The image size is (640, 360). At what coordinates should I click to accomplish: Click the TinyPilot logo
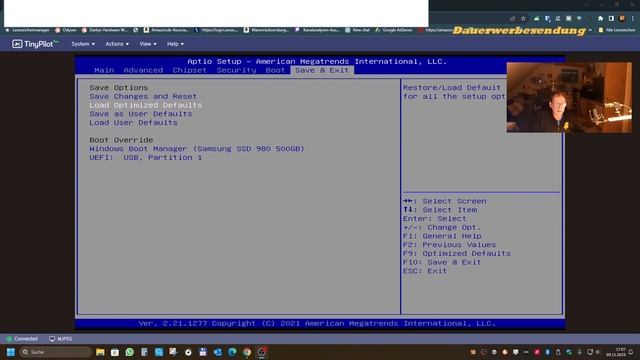(x=35, y=44)
